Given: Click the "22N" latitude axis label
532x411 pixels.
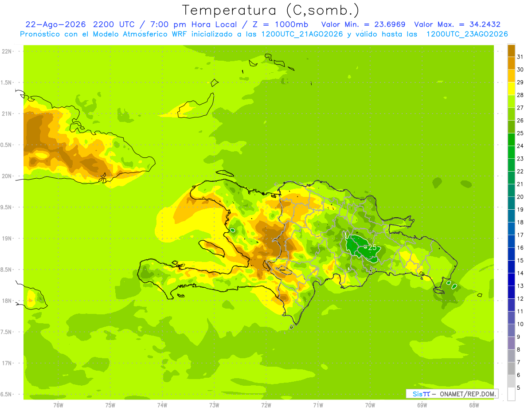Looking at the screenshot, I should tap(7, 51).
